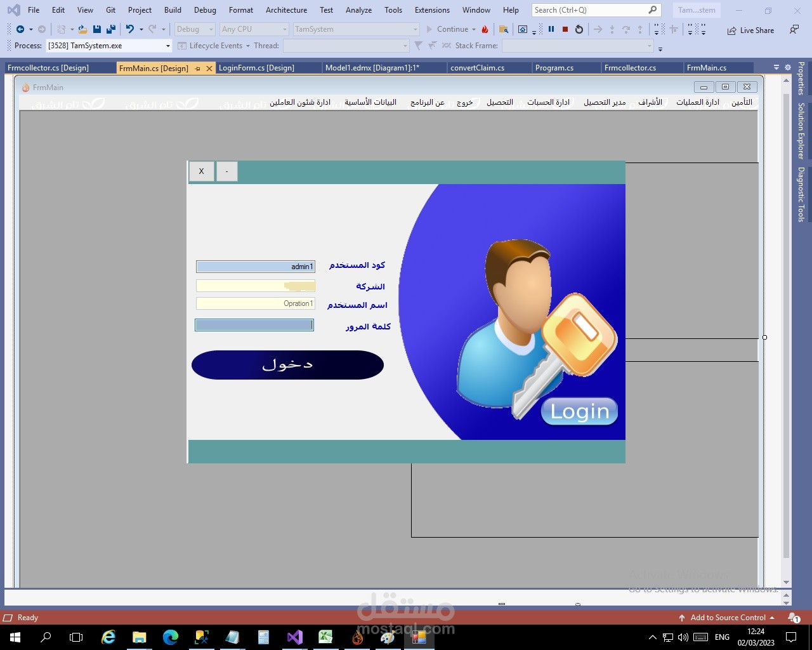812x650 pixels.
Task: Click the designer vertical scrollbar down arrow
Action: click(x=787, y=582)
